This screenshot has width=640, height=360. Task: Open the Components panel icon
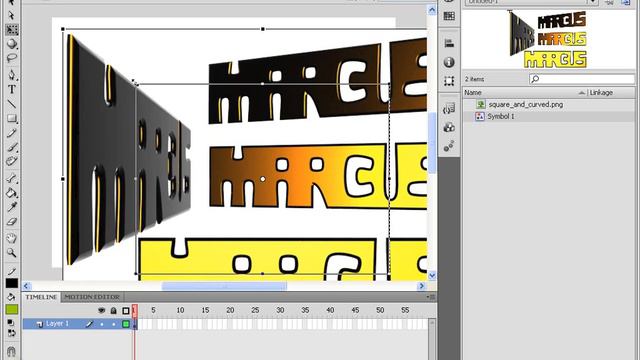(449, 127)
